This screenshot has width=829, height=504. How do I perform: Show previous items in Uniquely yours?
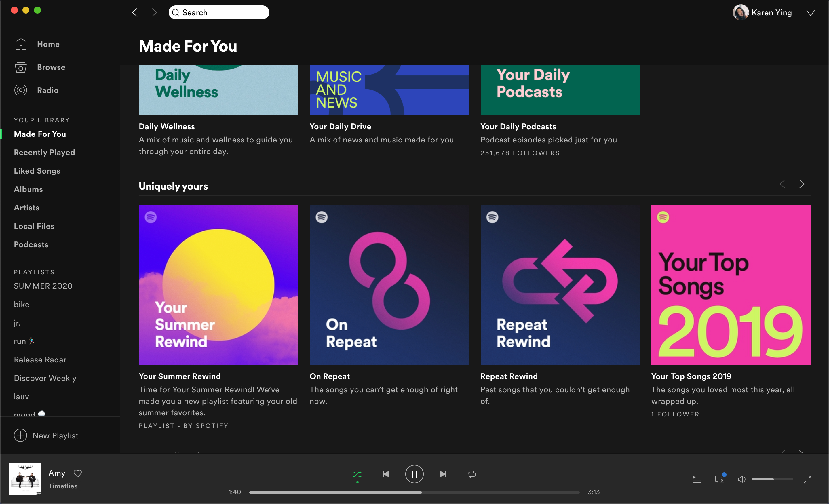coord(783,184)
